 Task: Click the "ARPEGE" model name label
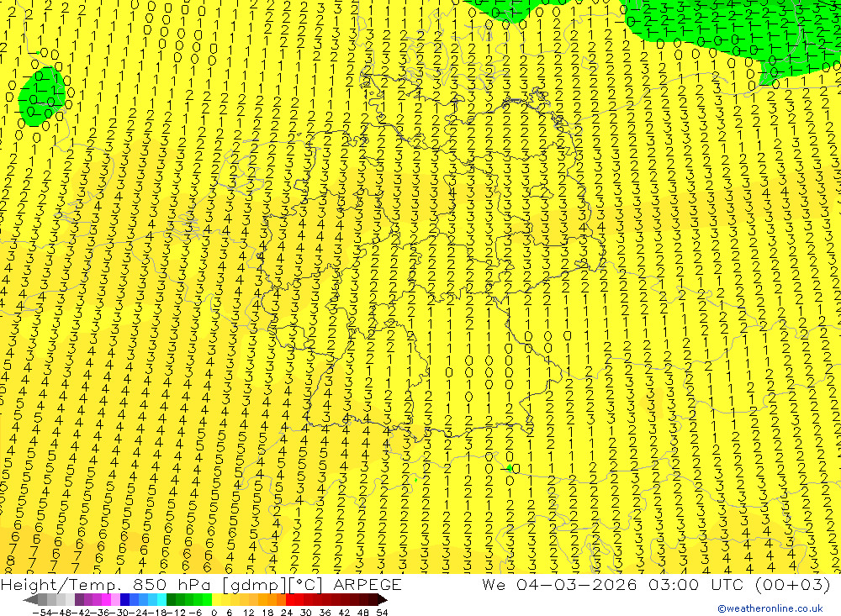pos(367,584)
